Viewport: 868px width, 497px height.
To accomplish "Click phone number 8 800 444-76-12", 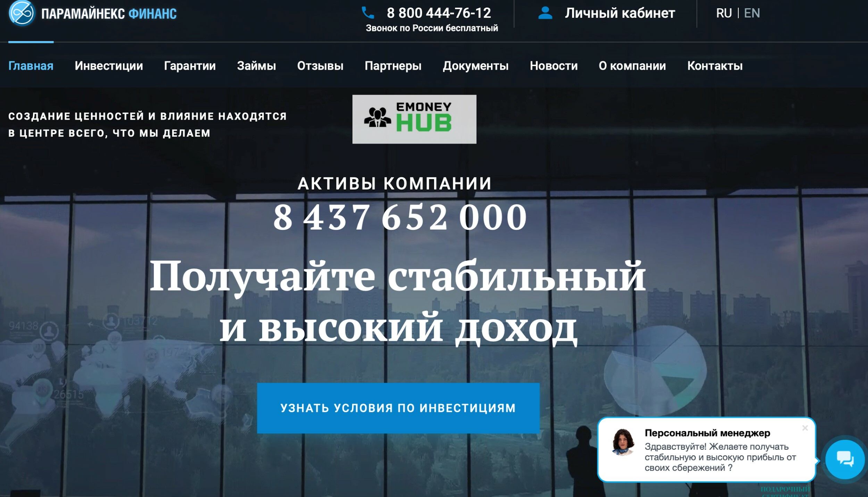I will click(x=439, y=13).
